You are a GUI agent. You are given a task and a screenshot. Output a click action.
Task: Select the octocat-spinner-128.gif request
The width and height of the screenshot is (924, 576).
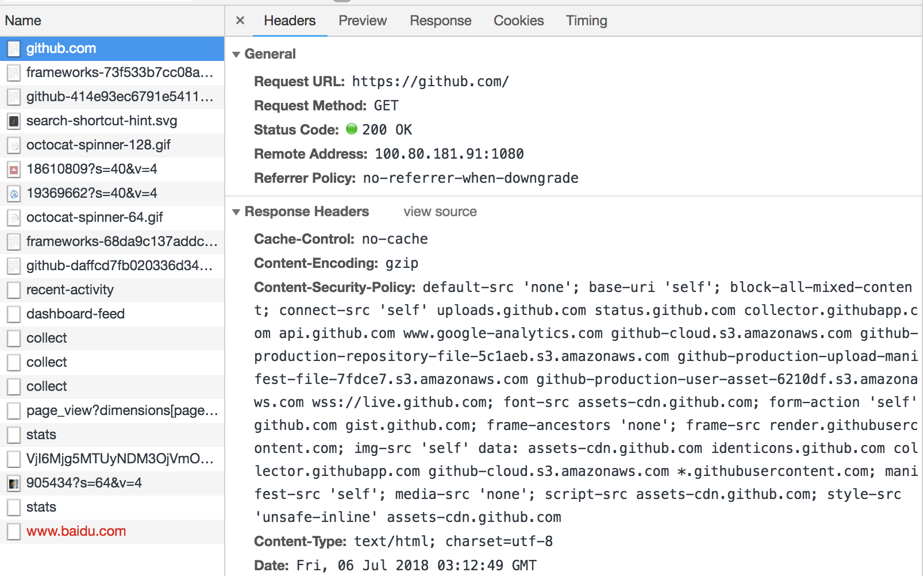tap(112, 145)
